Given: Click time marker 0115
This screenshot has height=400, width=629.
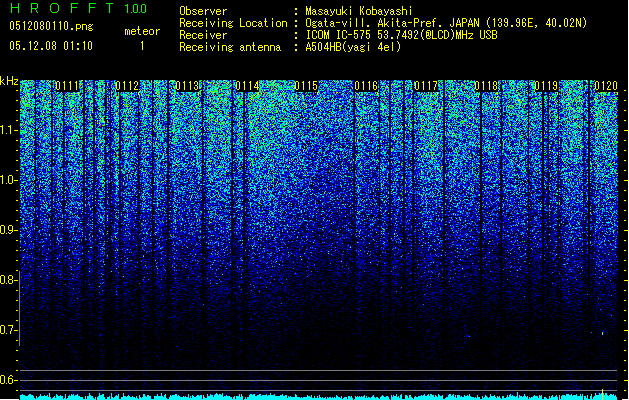Looking at the screenshot, I should coord(306,86).
